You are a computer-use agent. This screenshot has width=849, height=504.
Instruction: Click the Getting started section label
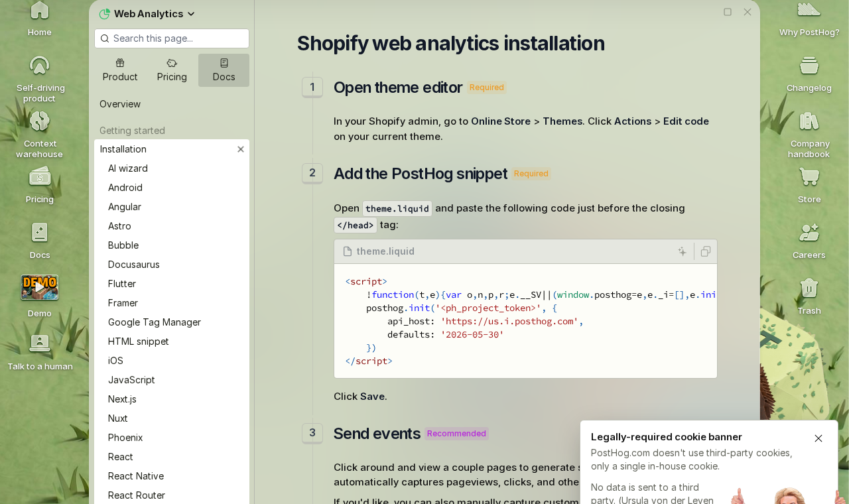[x=132, y=131]
